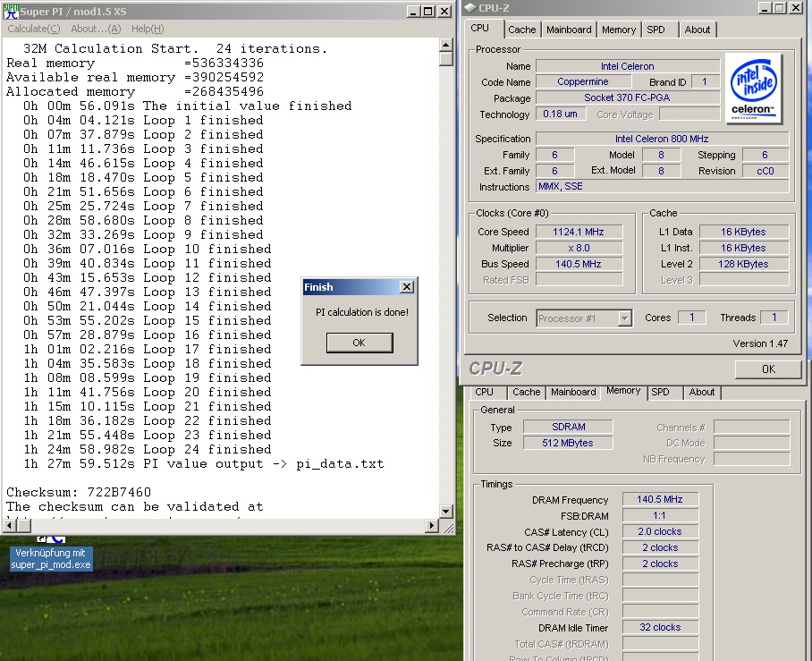
Task: Open the Help menu in Super PI
Action: 148,29
